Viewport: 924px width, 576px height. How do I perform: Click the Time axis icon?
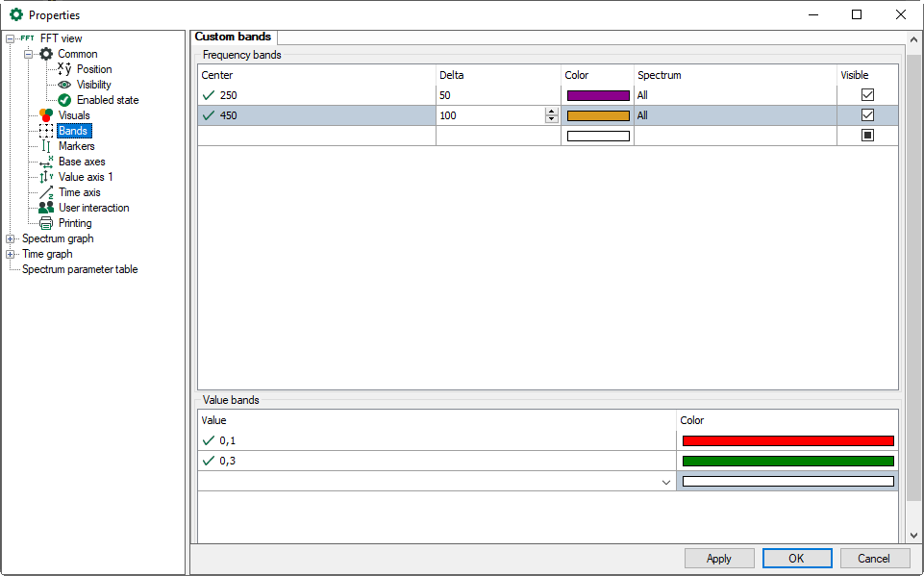click(x=46, y=192)
